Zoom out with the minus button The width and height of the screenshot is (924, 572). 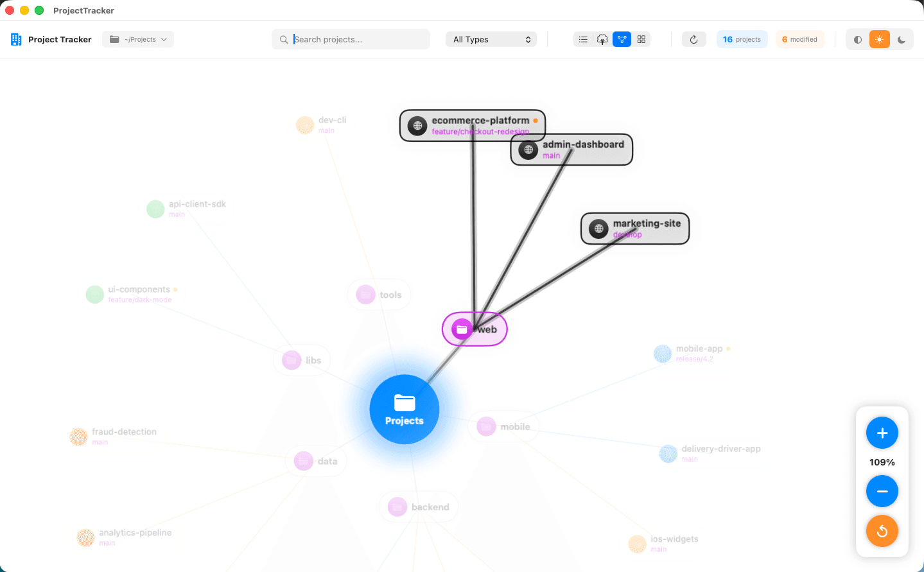[882, 491]
